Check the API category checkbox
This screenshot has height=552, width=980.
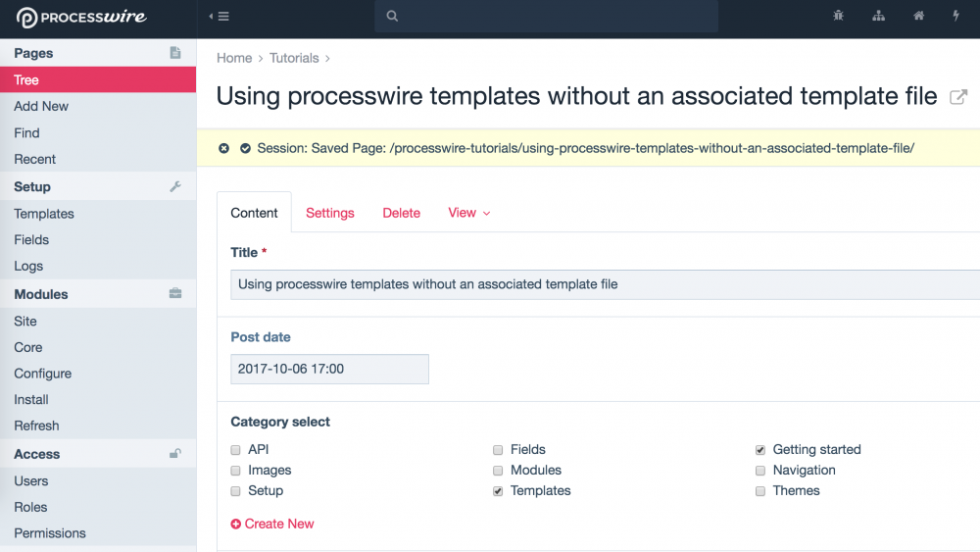[235, 450]
